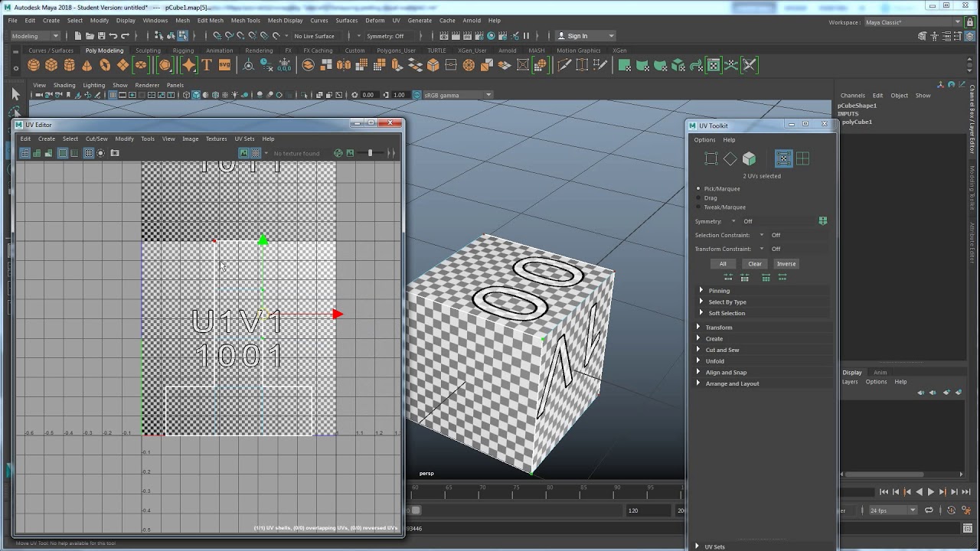Click the four-pane grid icon in UV Toolkit
This screenshot has height=551, width=980.
pos(802,158)
